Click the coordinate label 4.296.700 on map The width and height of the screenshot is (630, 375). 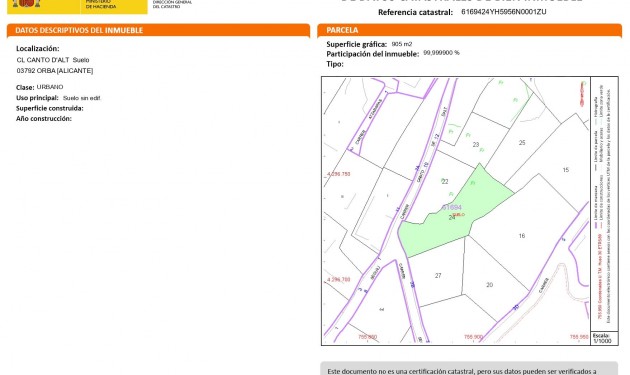pyautogui.click(x=338, y=279)
